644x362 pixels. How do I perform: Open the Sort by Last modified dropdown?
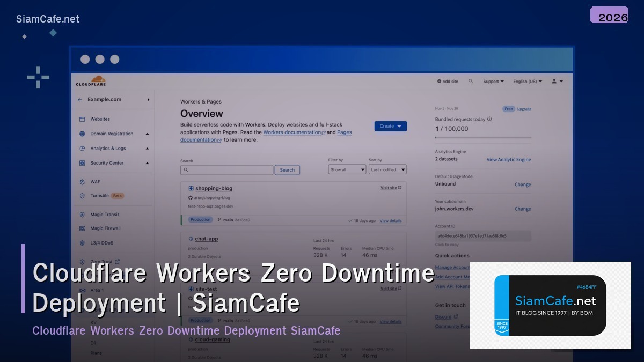(387, 169)
